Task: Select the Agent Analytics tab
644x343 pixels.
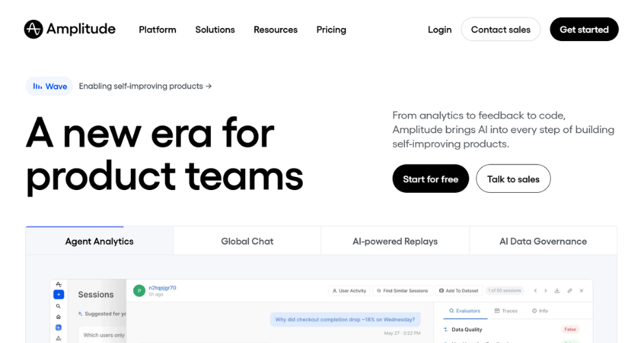Action: 99,241
